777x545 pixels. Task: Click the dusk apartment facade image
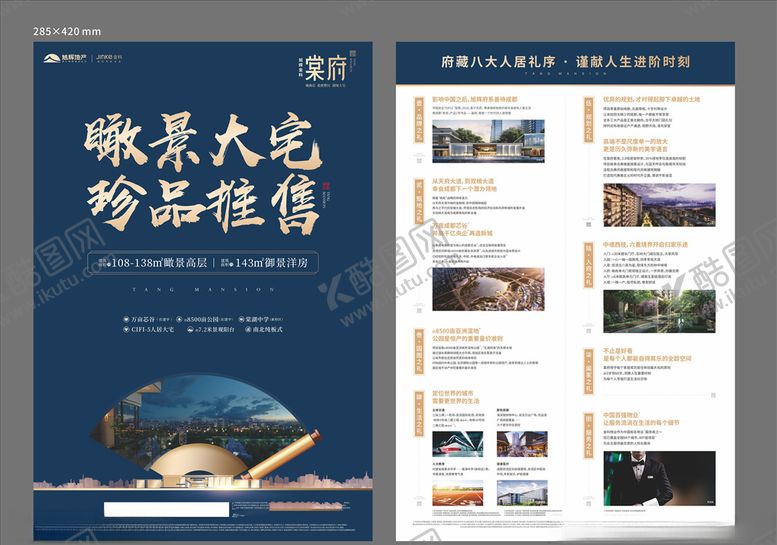click(x=659, y=205)
